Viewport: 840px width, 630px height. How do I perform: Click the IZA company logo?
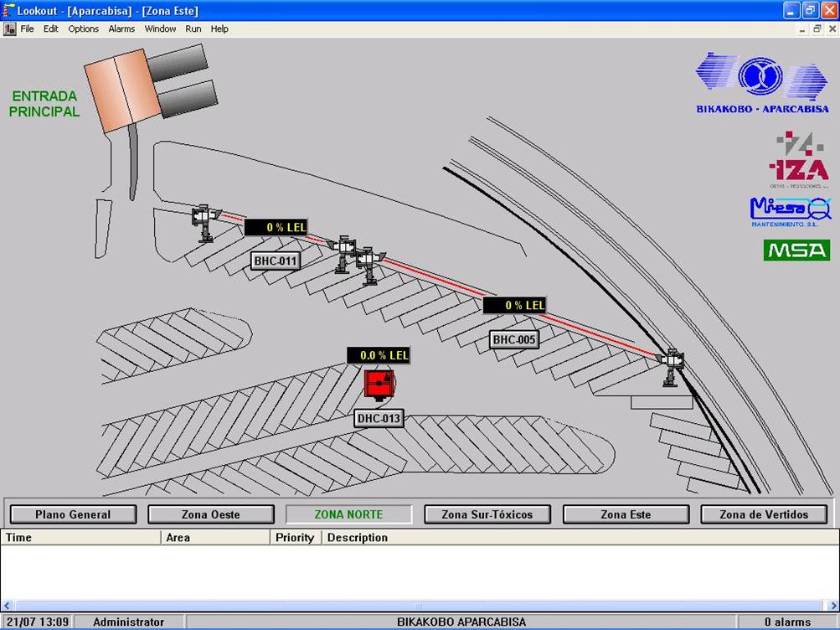tap(799, 159)
